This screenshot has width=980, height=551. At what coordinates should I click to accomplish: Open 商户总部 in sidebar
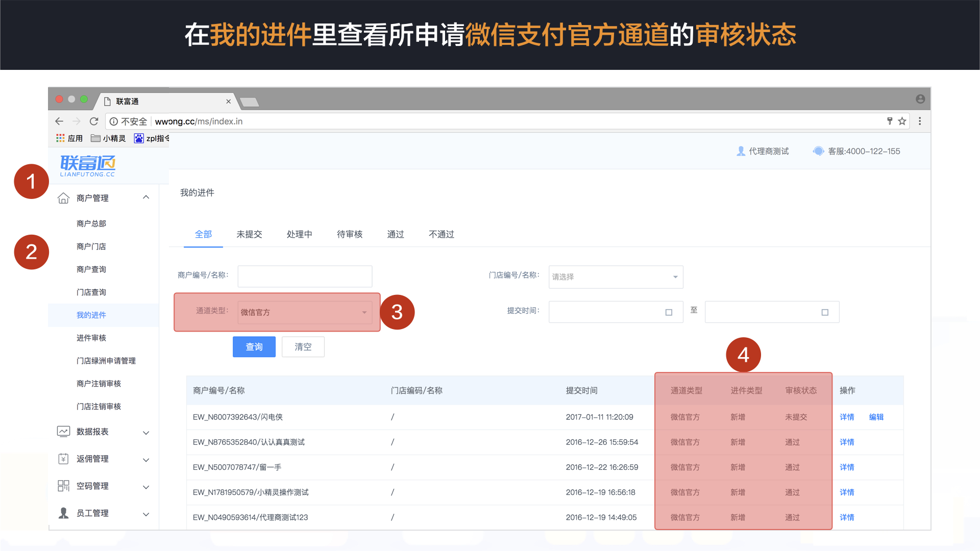(x=91, y=223)
